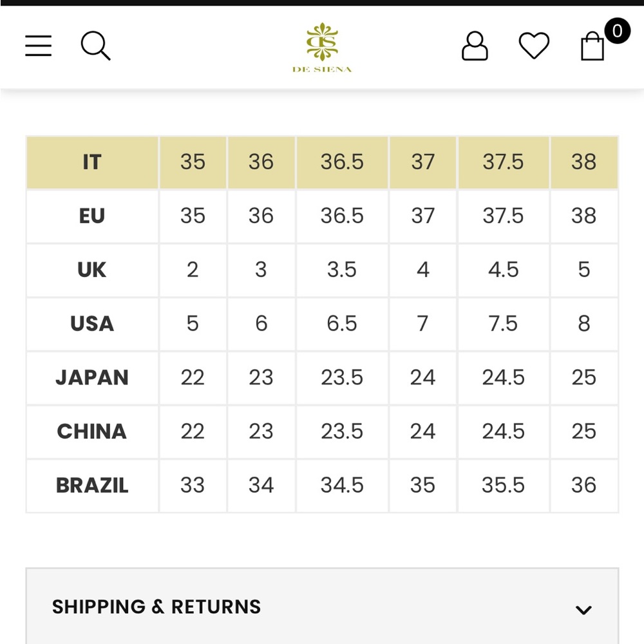This screenshot has width=644, height=644.
Task: Open the user account icon
Action: [475, 46]
